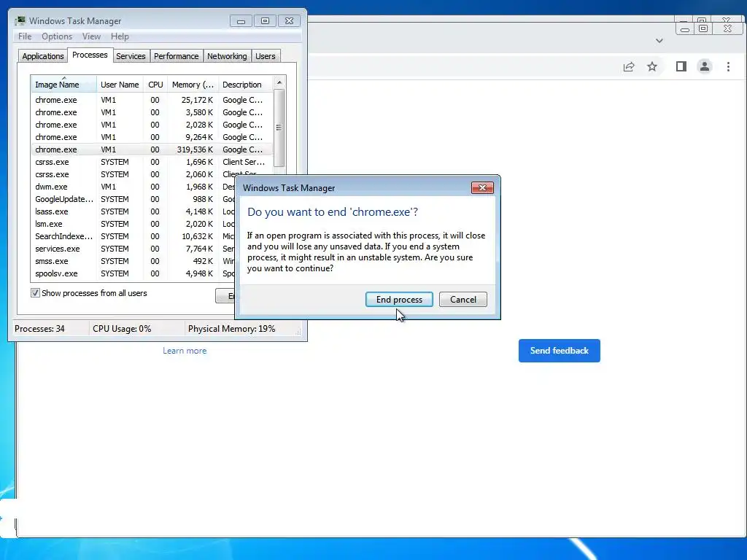Switch to the Users tab
The image size is (747, 560).
coord(266,56)
